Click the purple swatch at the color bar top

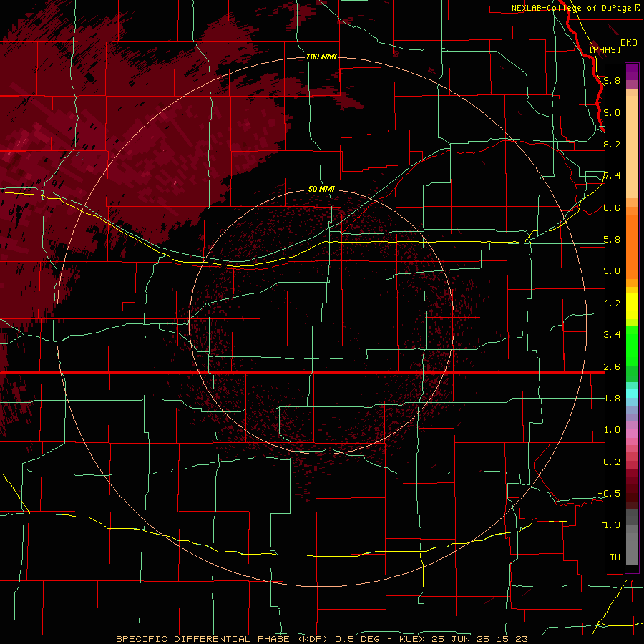[x=632, y=72]
